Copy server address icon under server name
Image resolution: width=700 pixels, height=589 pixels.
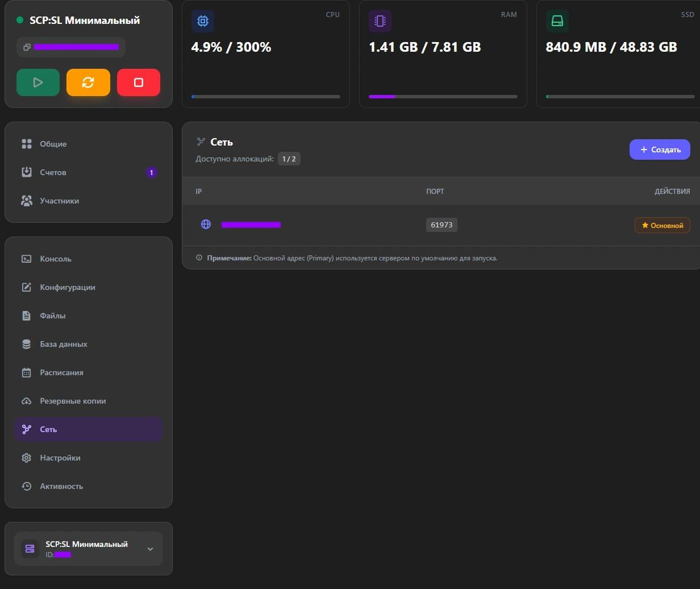[27, 47]
